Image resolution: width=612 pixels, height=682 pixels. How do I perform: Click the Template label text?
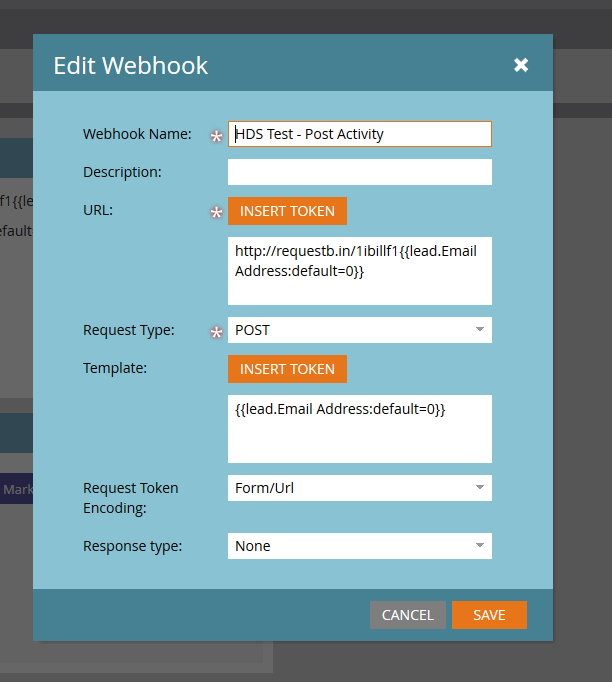coord(115,368)
